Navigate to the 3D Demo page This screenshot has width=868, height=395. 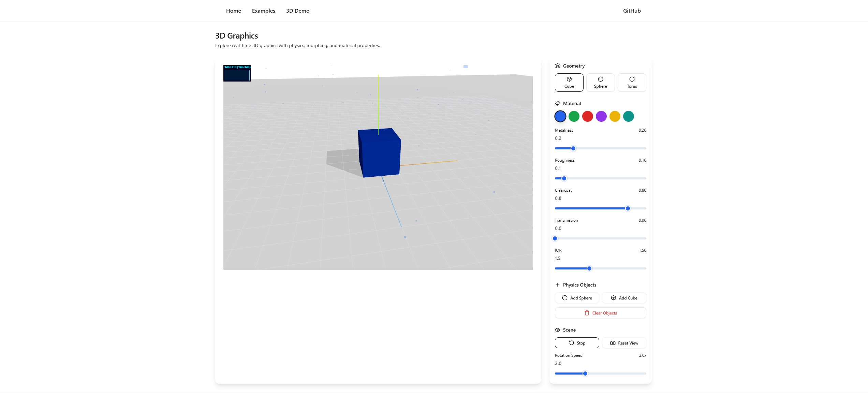point(297,11)
